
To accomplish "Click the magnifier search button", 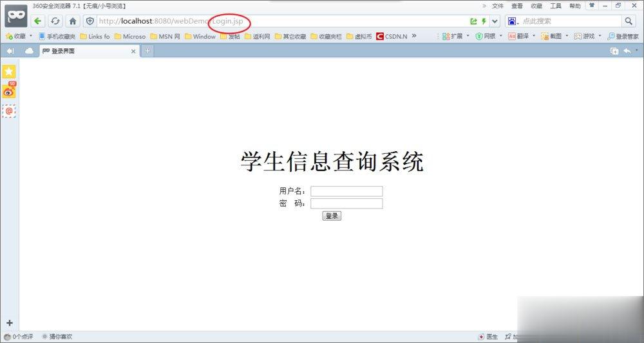I will [x=629, y=21].
